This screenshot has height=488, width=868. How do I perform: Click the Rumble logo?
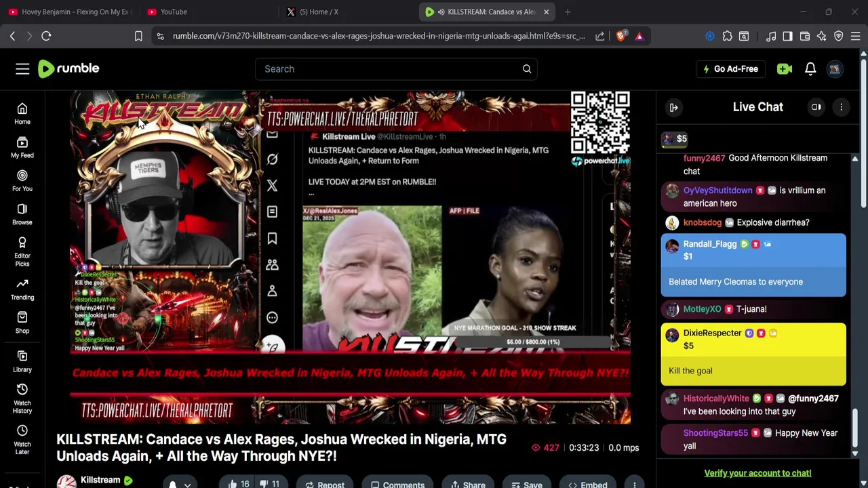click(x=68, y=68)
